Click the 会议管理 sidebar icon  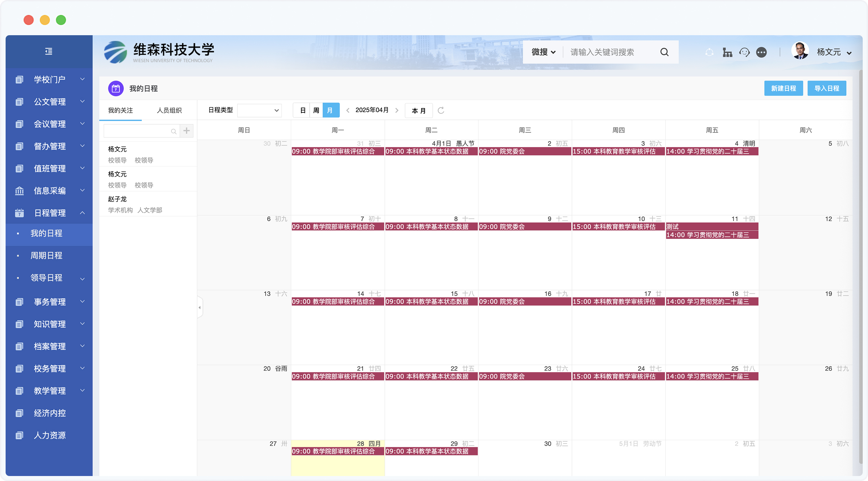19,124
